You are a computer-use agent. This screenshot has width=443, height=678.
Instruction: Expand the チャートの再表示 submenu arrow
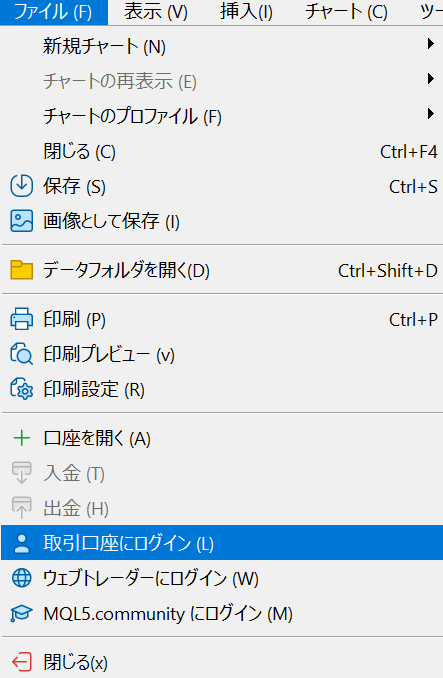430,79
